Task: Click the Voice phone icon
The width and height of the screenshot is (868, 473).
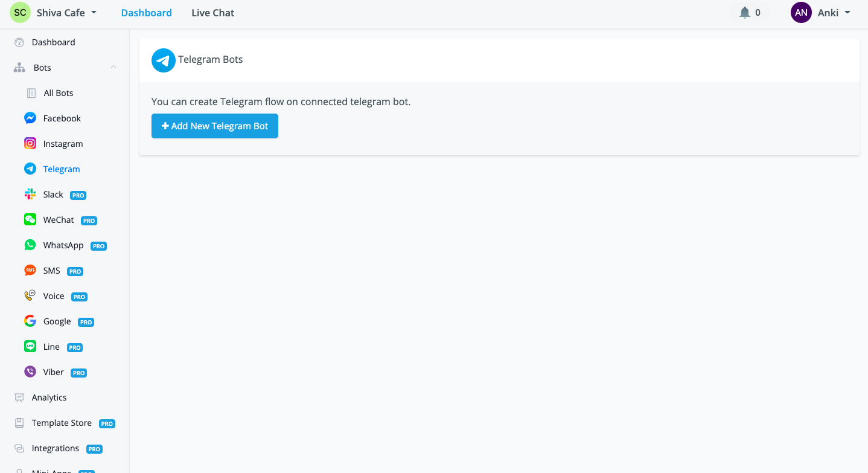Action: (30, 296)
